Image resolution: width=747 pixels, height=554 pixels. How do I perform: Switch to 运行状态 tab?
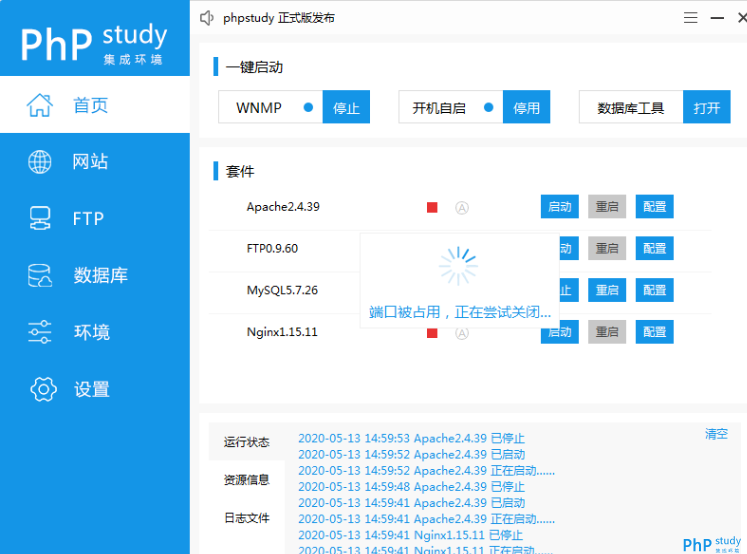pyautogui.click(x=246, y=442)
